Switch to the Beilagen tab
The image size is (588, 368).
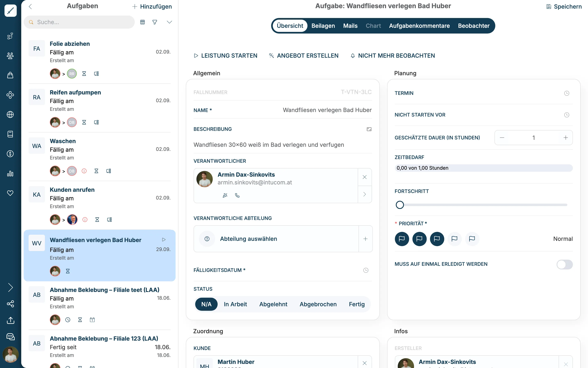pyautogui.click(x=323, y=26)
